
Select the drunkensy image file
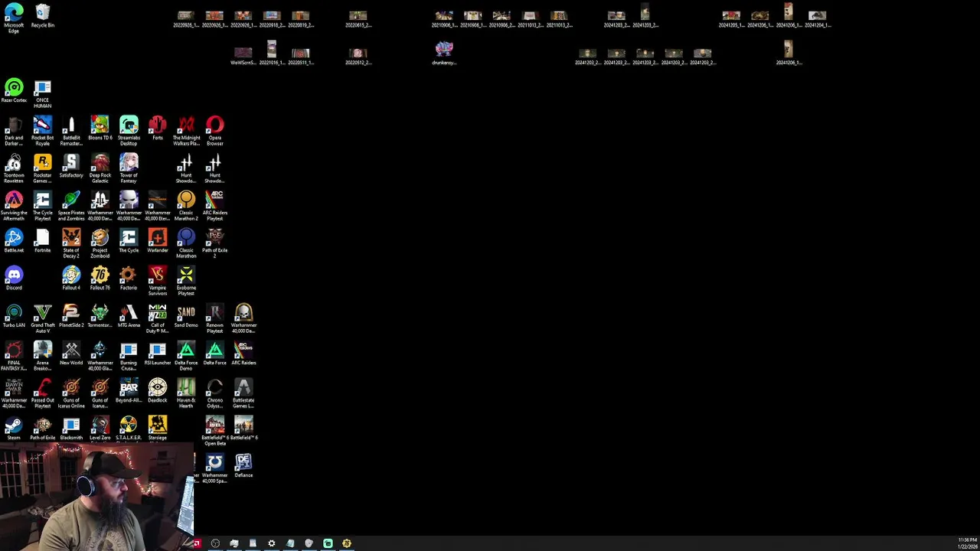(444, 53)
